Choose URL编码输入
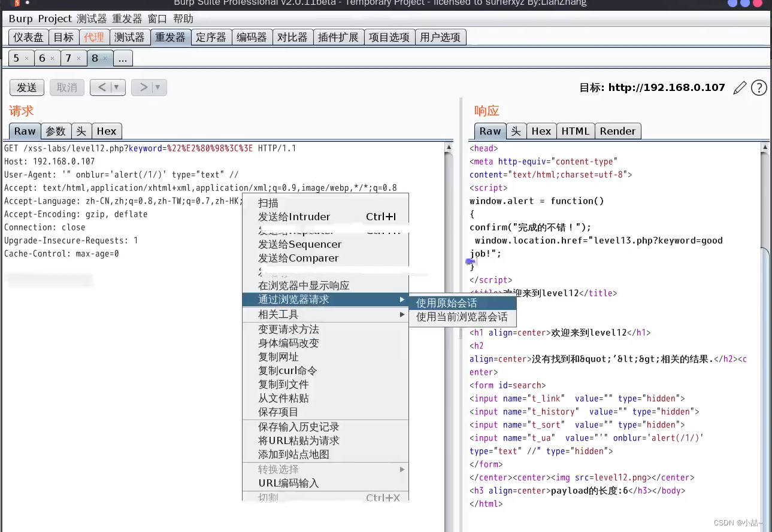The image size is (772, 532). [325, 483]
